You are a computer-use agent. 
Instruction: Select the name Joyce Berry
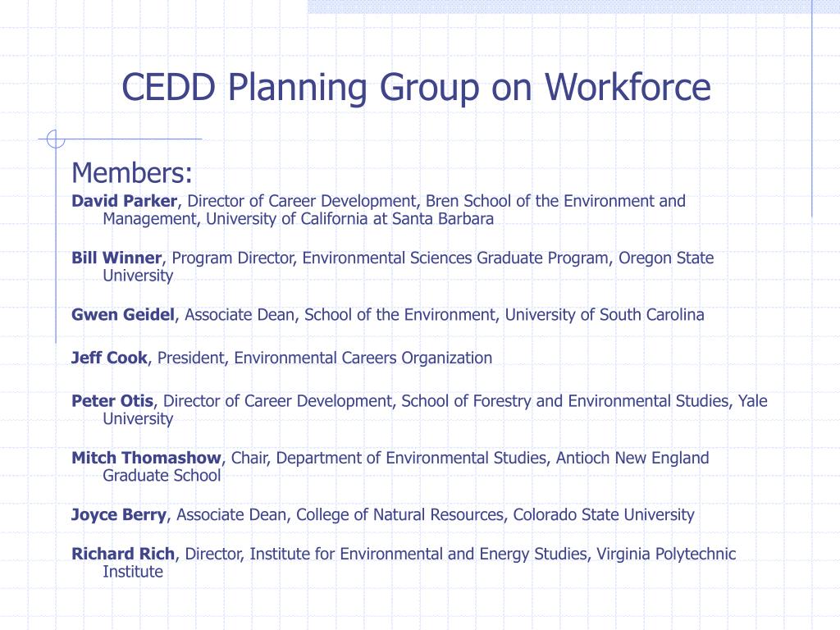119,514
